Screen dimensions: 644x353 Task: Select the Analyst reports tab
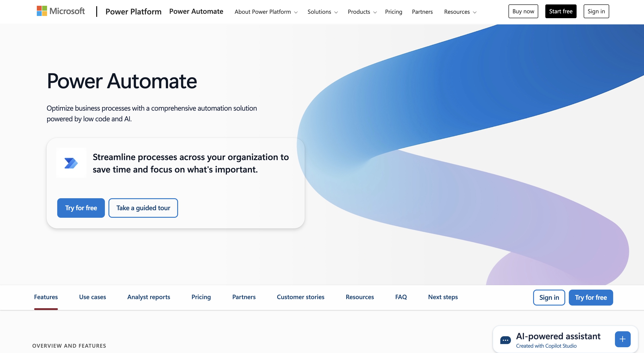[x=149, y=297]
